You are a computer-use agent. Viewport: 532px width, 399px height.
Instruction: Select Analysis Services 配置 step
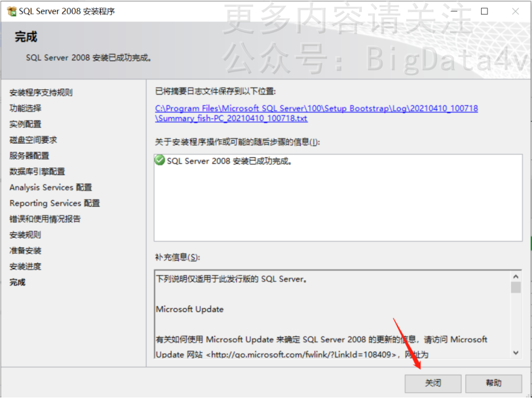click(51, 187)
